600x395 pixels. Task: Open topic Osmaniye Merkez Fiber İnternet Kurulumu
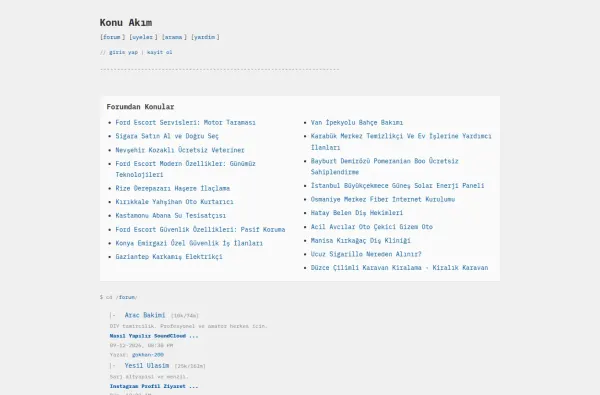point(383,199)
